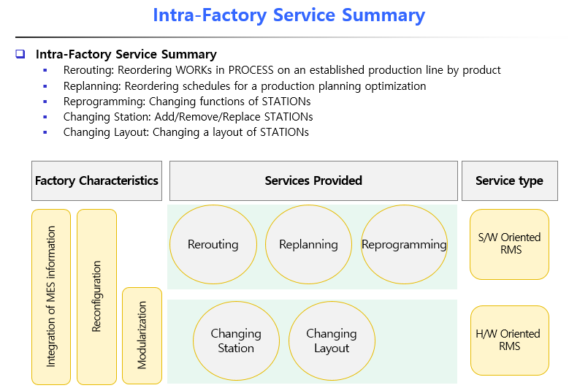This screenshot has width=588, height=388.
Task: Click the S/W Oriented RMS box
Action: pyautogui.click(x=509, y=244)
